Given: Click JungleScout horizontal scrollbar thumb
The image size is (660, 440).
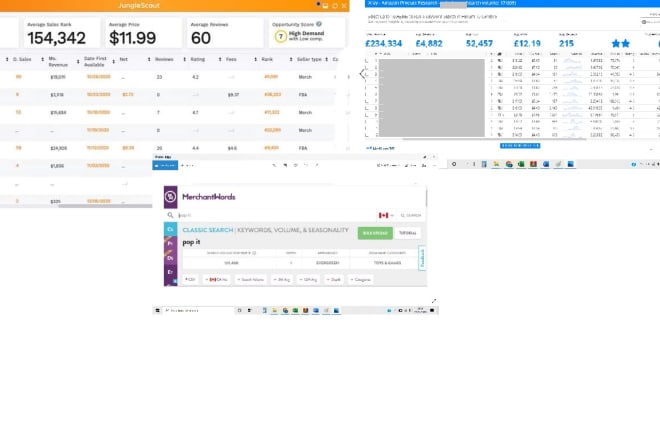Looking at the screenshot, I should coord(105,206).
